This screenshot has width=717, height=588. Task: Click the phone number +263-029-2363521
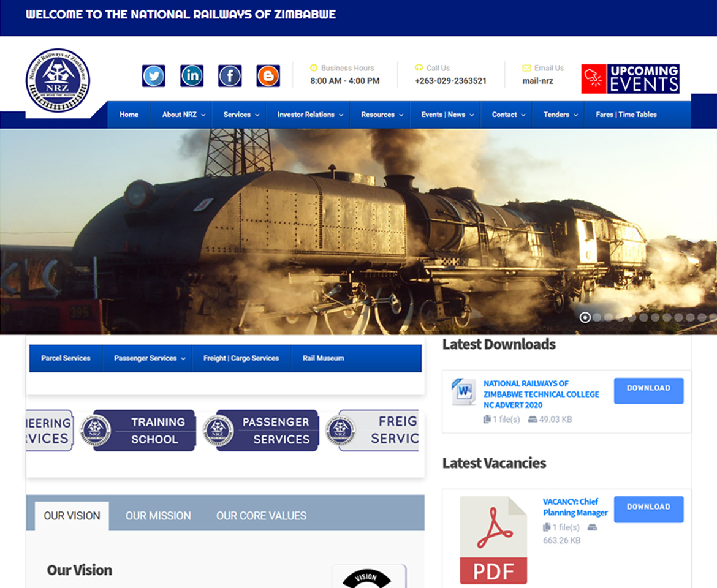tap(450, 81)
